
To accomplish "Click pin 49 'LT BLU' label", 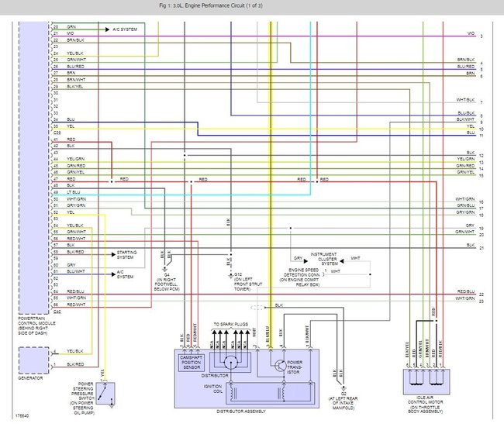I will (74, 192).
